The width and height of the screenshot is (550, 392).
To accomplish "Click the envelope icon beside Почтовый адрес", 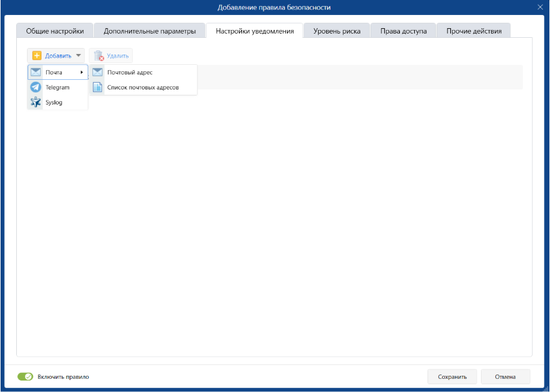I will coord(97,73).
